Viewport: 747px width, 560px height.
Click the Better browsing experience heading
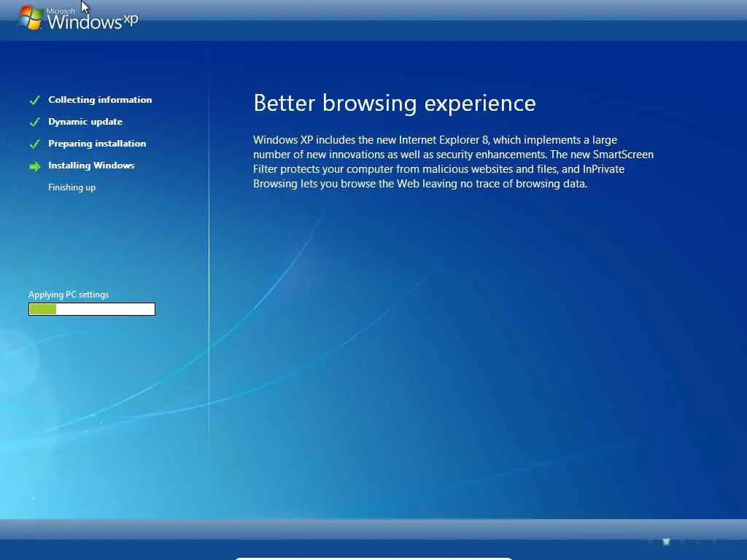coord(395,104)
